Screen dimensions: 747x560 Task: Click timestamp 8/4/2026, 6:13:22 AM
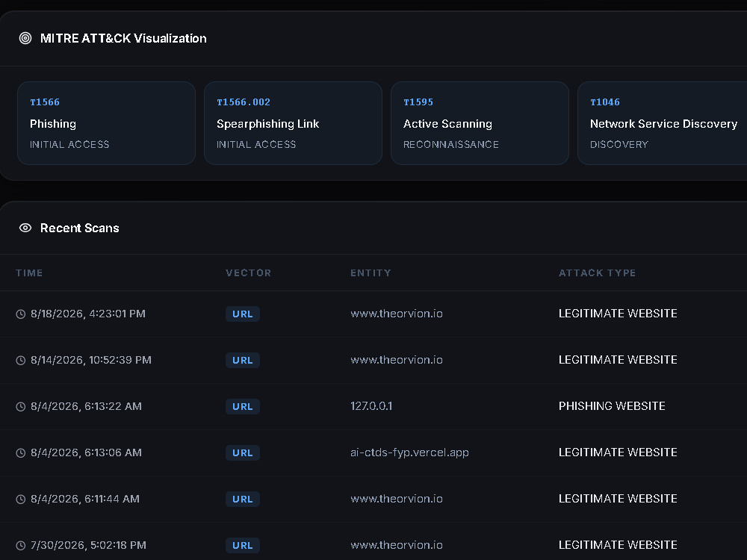tap(86, 406)
